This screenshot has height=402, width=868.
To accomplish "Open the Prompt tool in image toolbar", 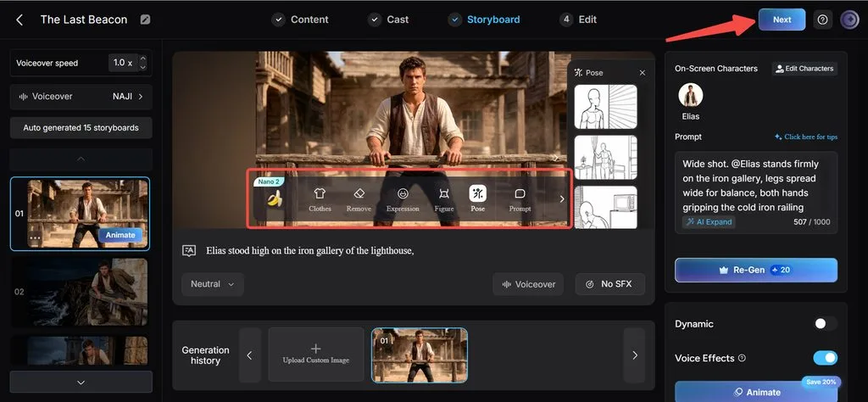I will pos(520,199).
